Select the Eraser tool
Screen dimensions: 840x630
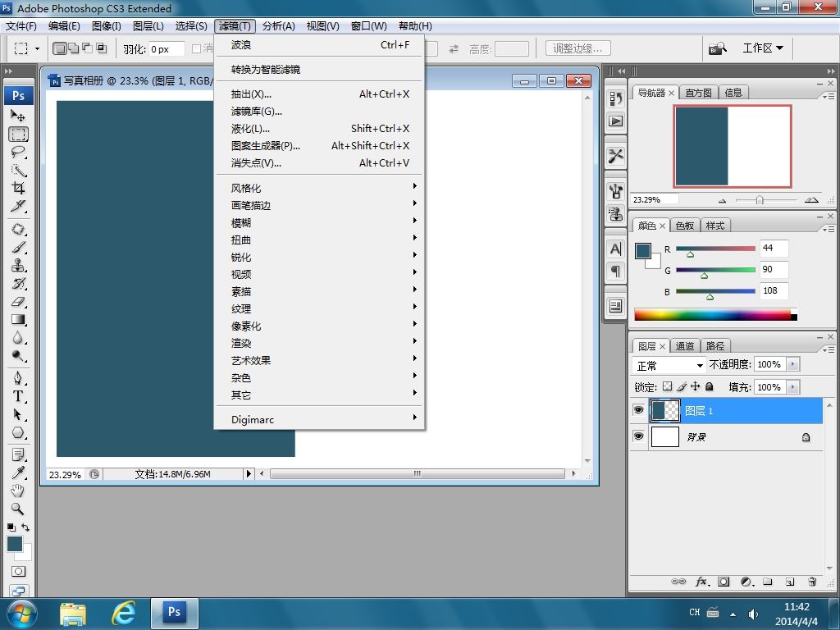click(18, 302)
